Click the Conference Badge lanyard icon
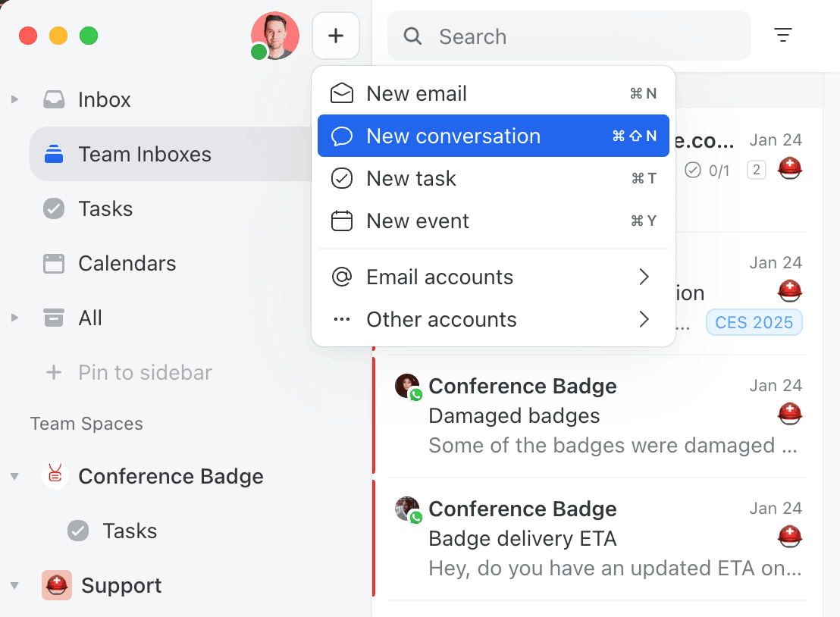The image size is (840, 617). point(55,475)
